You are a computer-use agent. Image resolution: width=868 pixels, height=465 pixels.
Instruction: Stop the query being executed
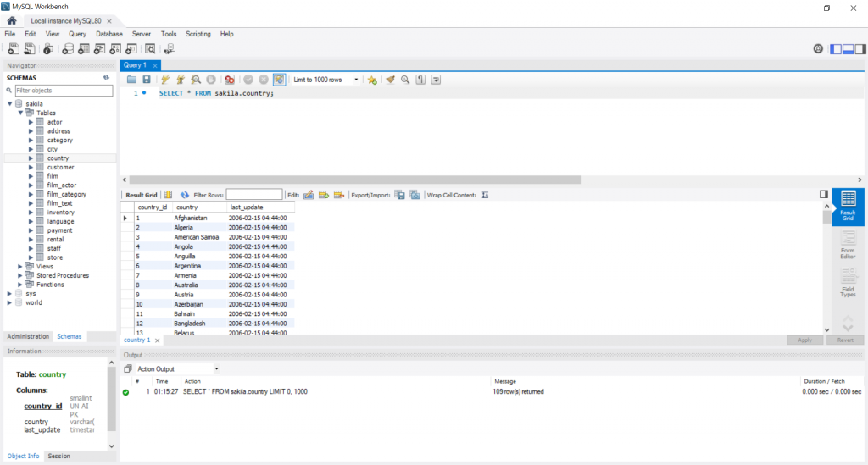(211, 80)
